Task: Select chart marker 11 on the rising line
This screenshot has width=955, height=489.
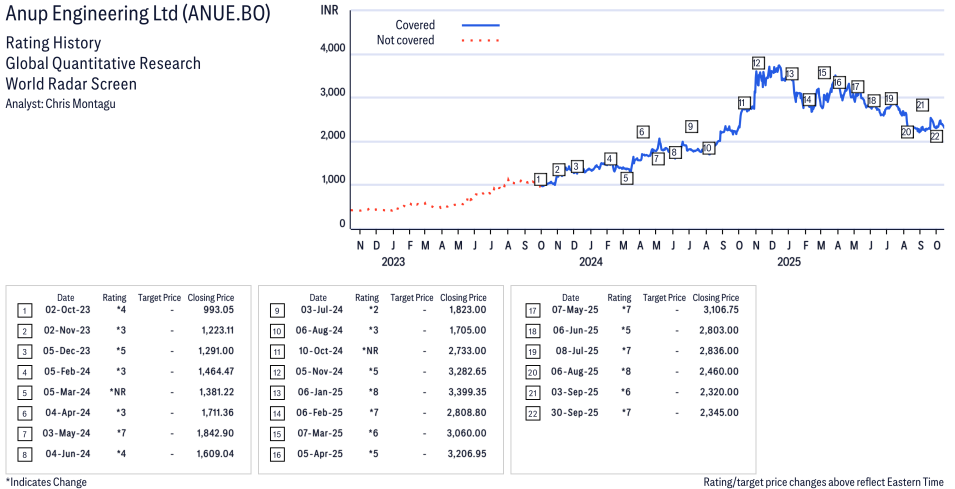Action: click(743, 103)
